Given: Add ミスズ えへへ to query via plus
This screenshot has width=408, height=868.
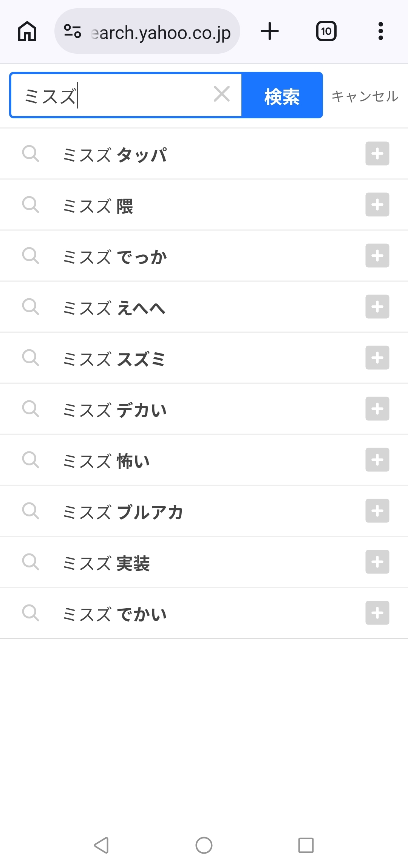Looking at the screenshot, I should 377,307.
